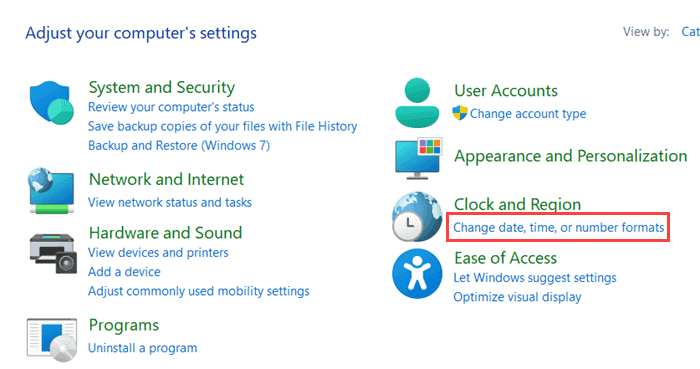Open Let Windows suggest settings
Viewport: 700px width, 369px height.
(535, 278)
